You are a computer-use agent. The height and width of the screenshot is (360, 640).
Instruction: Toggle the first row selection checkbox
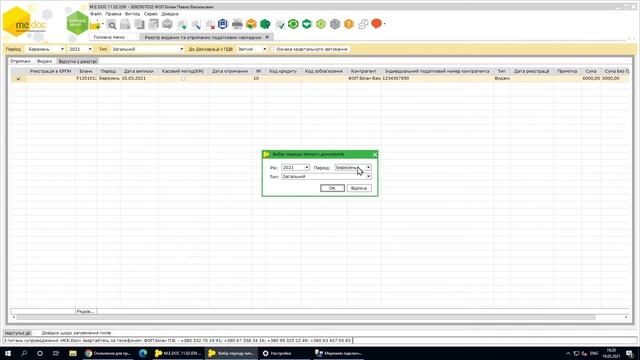click(x=19, y=78)
